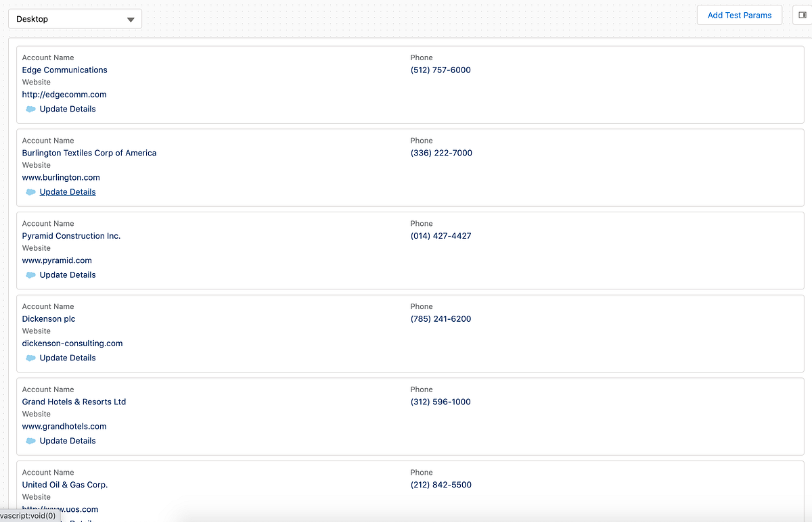Open the dickenson-consulting.com website link
The width and height of the screenshot is (812, 522).
(72, 343)
